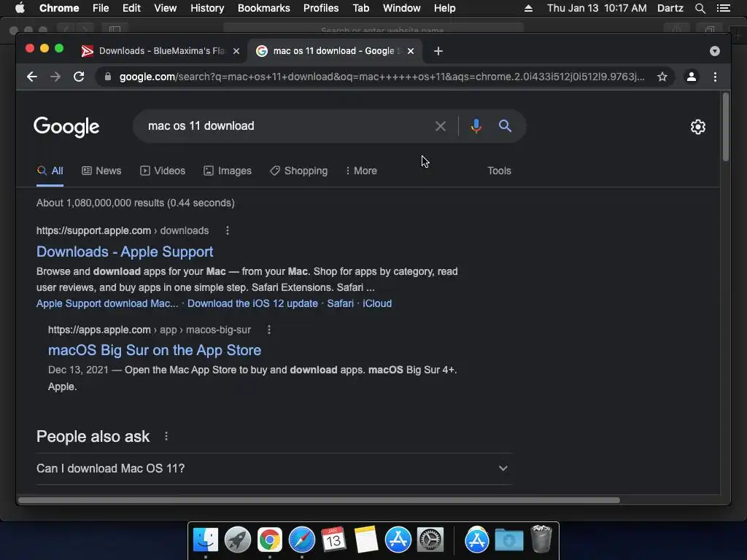Submit search with magnifying glass icon
747x560 pixels.
click(x=505, y=126)
